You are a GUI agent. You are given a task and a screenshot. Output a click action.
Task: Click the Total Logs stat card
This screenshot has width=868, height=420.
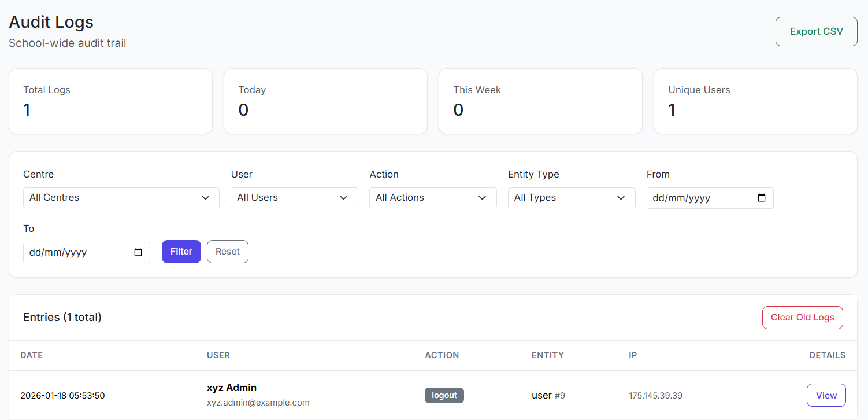click(110, 101)
